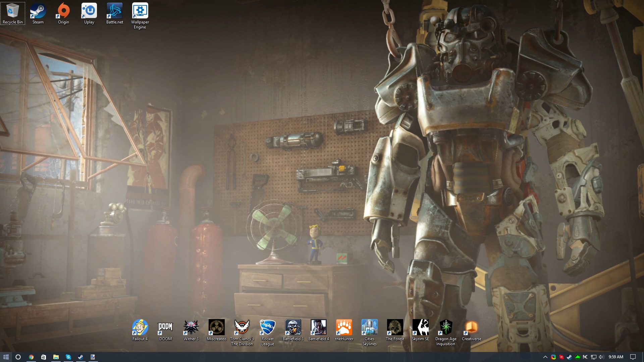
Task: Open the Windows Start menu
Action: (6, 357)
